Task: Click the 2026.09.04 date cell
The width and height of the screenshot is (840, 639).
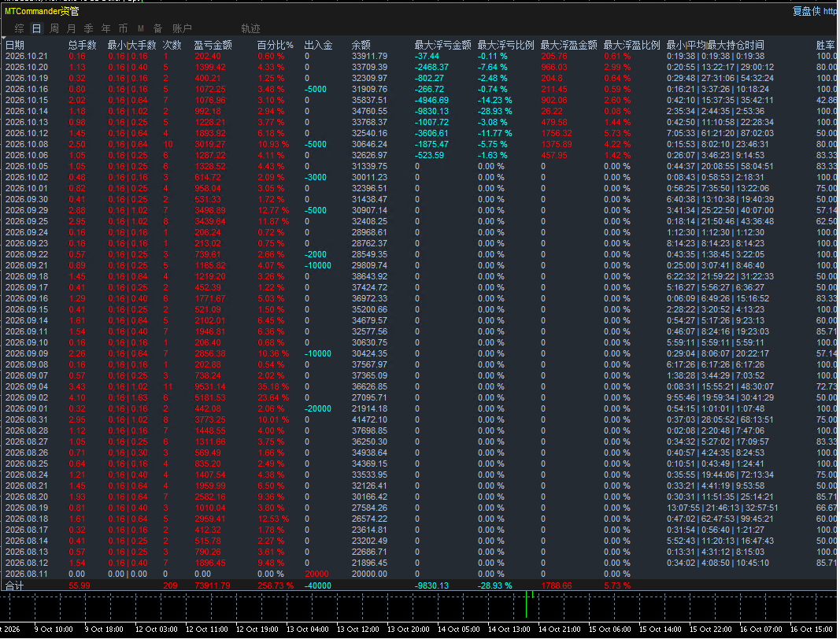Action: (27, 386)
